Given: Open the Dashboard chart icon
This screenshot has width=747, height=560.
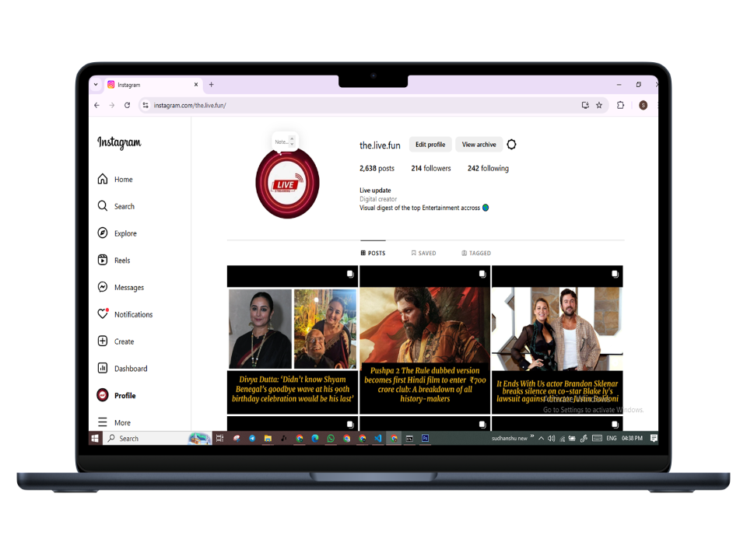Looking at the screenshot, I should point(103,369).
